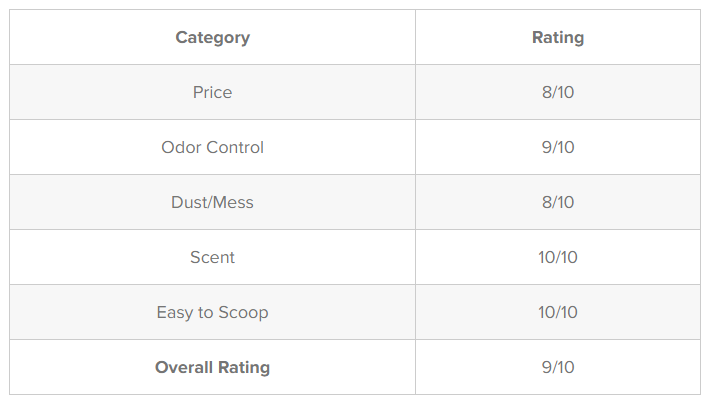Select the Dust/Mess category cell
The image size is (708, 407).
click(x=212, y=202)
